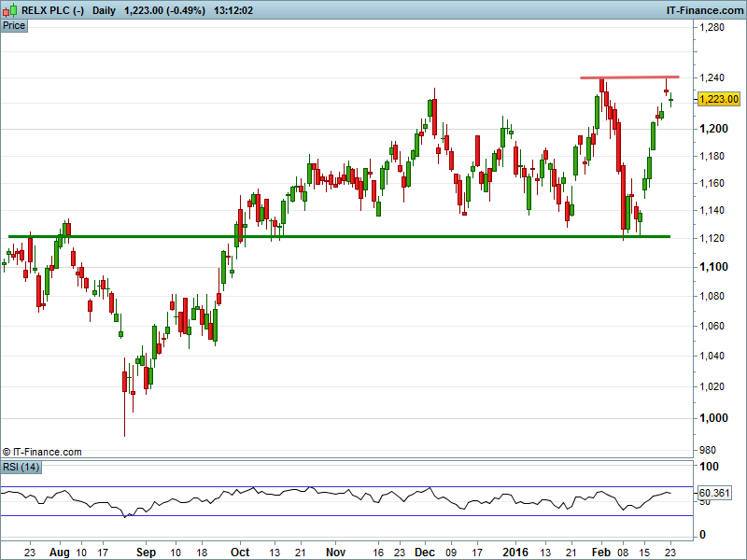747x560 pixels.
Task: Click the 1,040 price axis label
Action: tap(712, 356)
